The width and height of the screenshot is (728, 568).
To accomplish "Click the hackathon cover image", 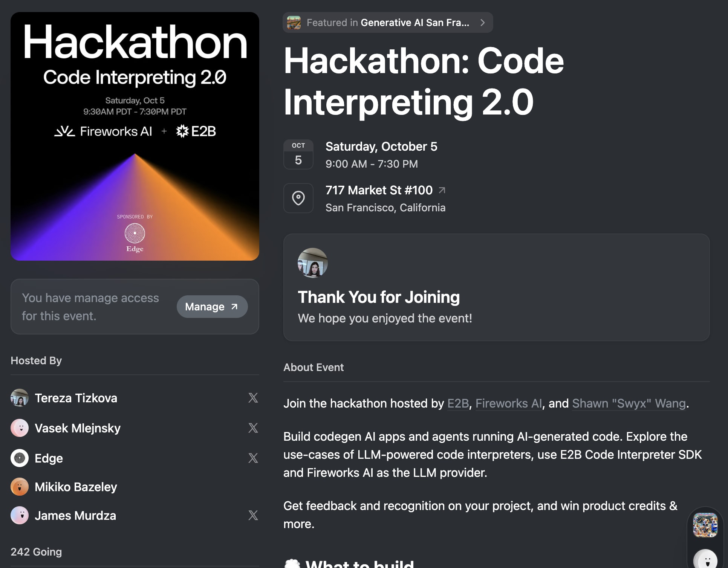I will click(x=135, y=136).
